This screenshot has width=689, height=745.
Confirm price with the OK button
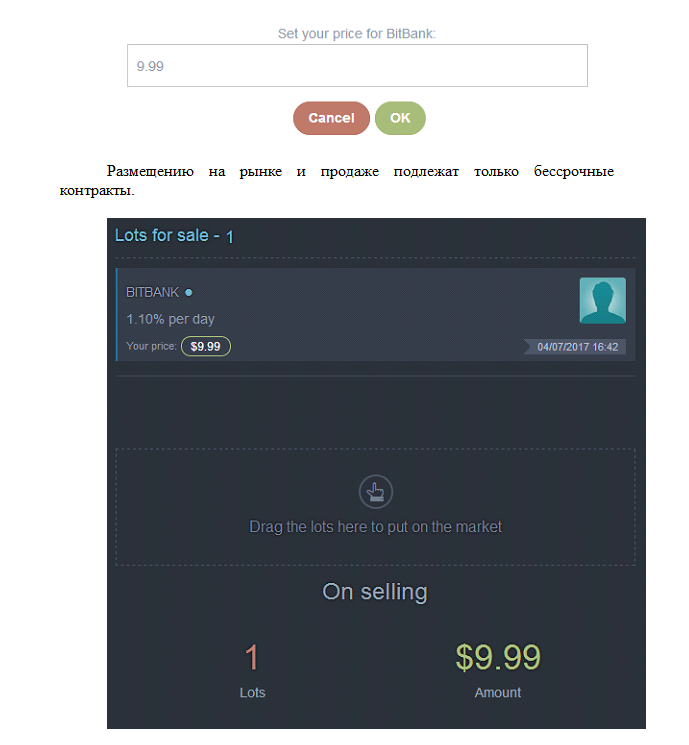point(400,118)
